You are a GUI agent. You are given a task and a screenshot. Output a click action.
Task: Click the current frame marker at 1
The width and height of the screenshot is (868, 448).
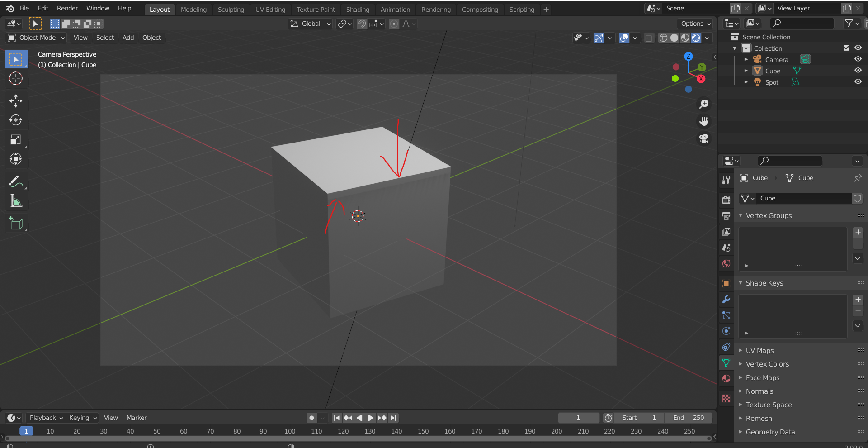click(26, 431)
